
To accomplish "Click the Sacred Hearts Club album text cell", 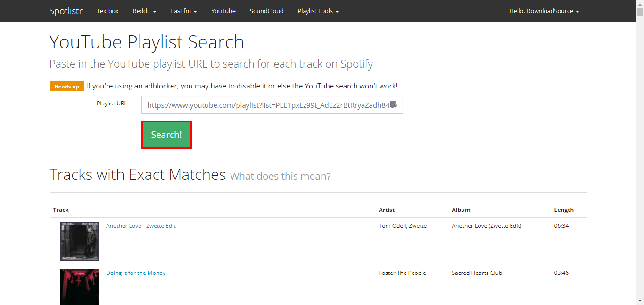I will 477,273.
